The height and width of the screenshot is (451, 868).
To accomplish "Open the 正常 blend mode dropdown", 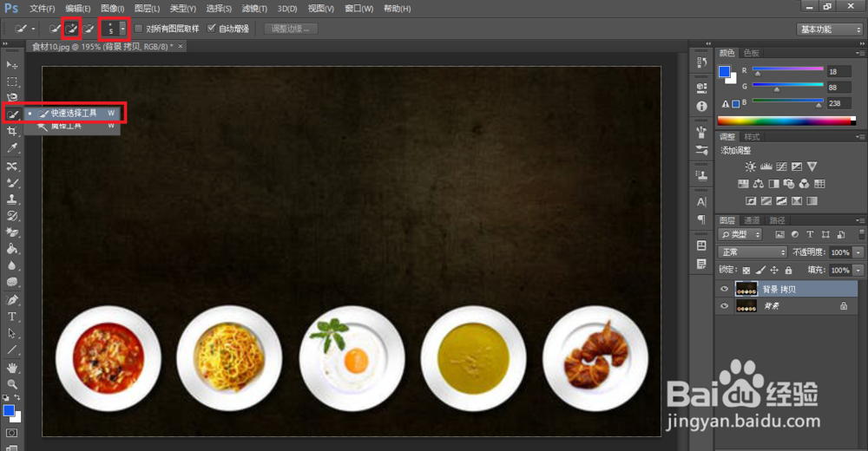I will [x=753, y=252].
